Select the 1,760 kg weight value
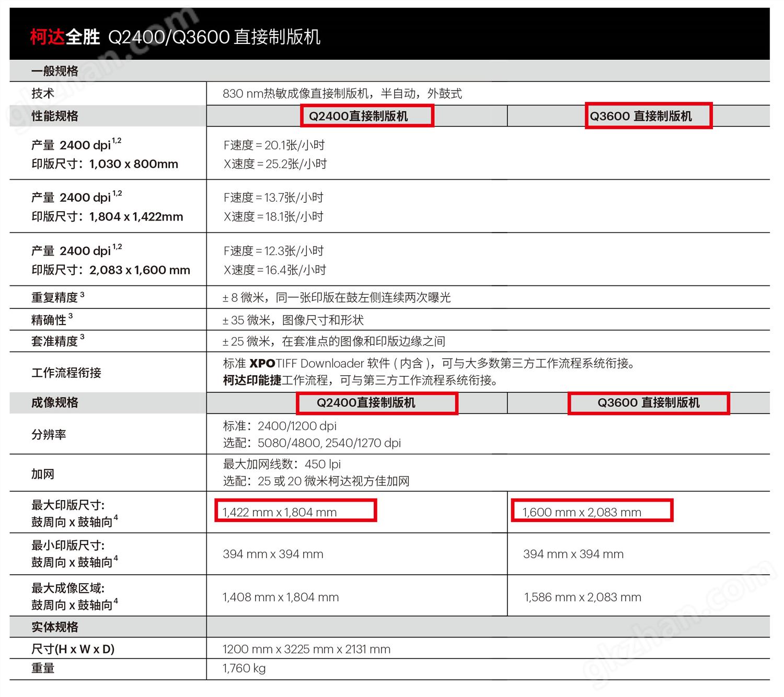The height and width of the screenshot is (697, 784). 244,668
